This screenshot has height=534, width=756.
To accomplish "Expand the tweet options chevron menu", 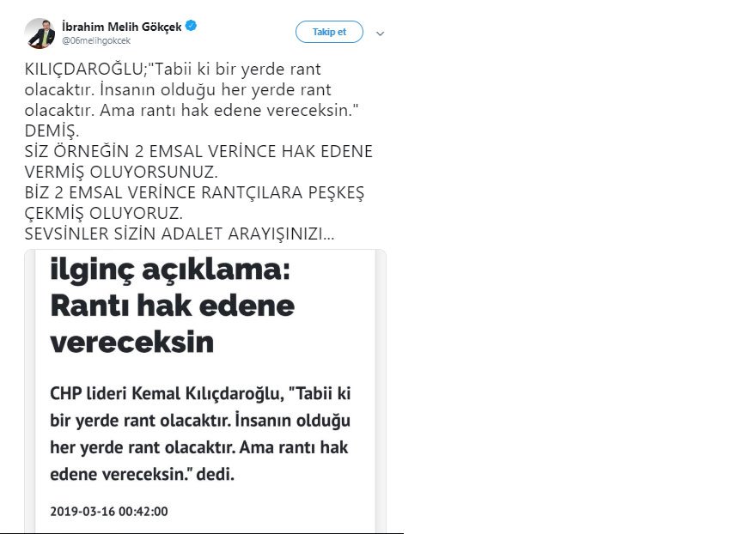I will (x=381, y=33).
